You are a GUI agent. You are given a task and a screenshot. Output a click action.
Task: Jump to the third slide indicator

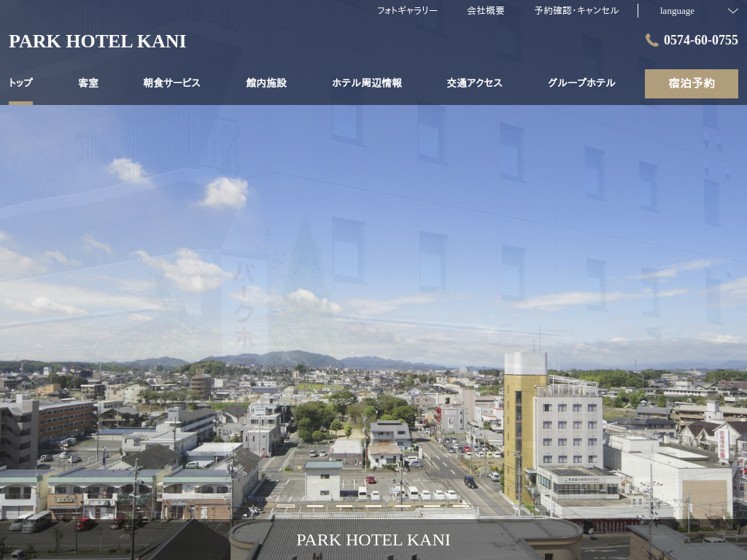point(344,506)
